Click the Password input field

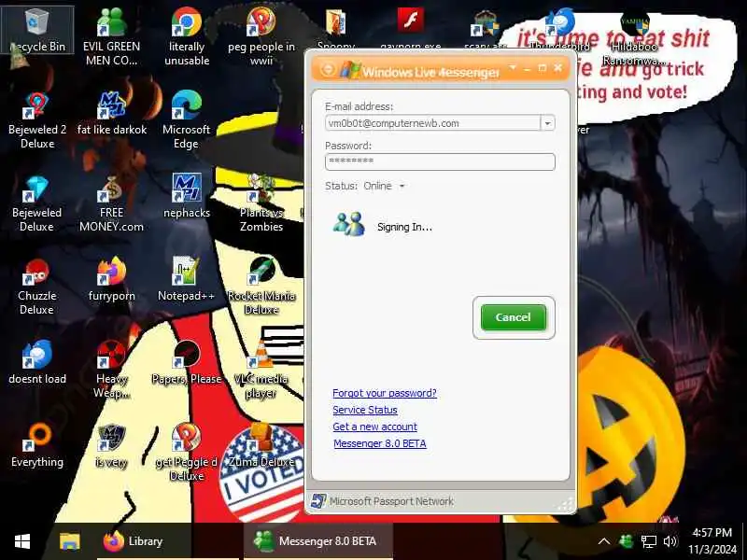pyautogui.click(x=440, y=161)
